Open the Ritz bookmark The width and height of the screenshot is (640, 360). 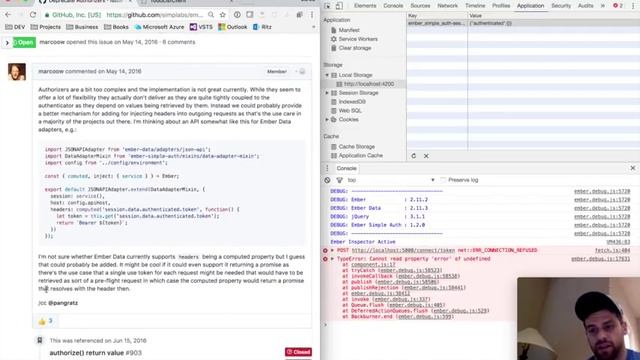262,27
